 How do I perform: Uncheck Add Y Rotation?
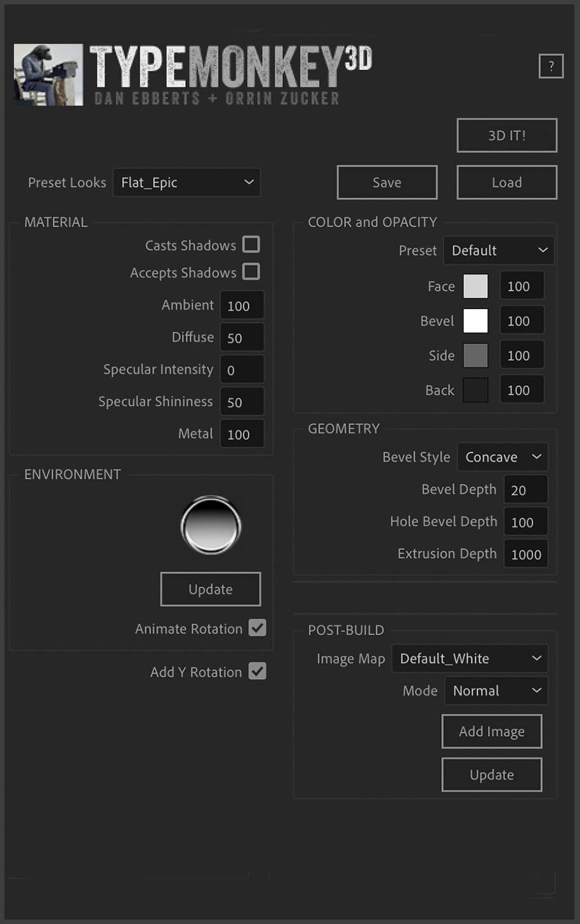coord(257,671)
